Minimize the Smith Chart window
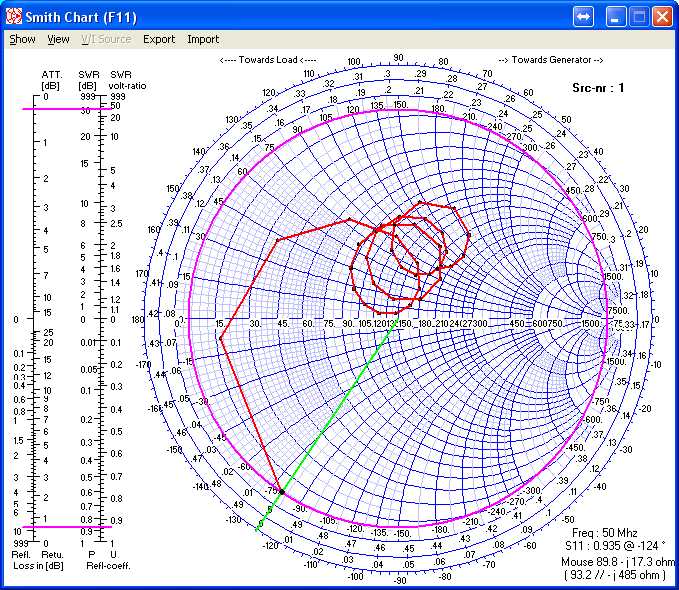 tap(617, 17)
